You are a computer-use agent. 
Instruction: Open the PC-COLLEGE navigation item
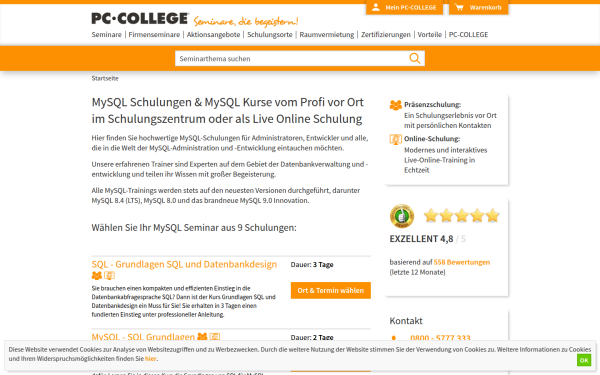[468, 34]
